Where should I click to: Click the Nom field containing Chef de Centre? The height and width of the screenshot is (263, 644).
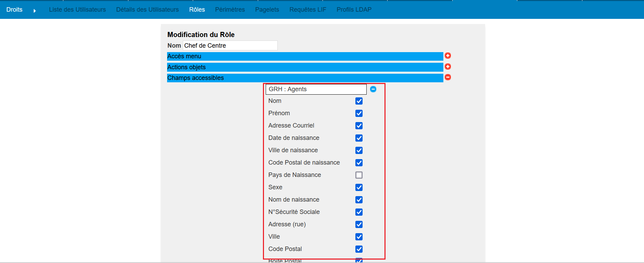(x=230, y=46)
